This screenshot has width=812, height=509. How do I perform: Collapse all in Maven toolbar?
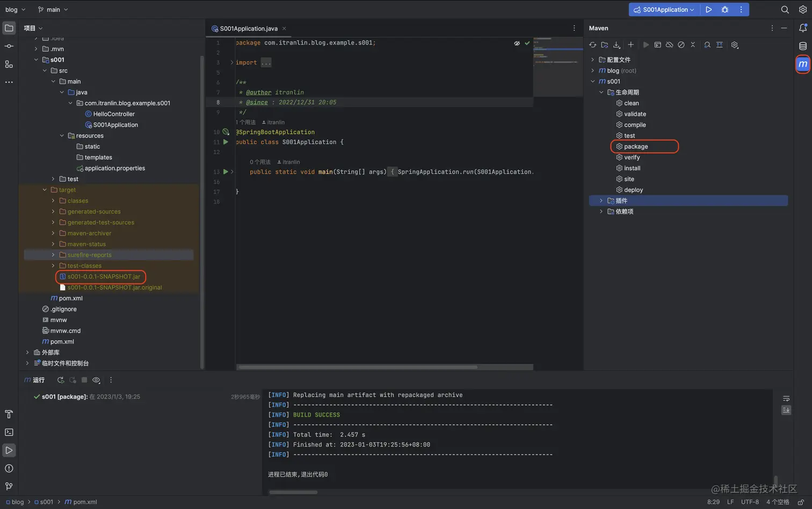click(x=693, y=45)
